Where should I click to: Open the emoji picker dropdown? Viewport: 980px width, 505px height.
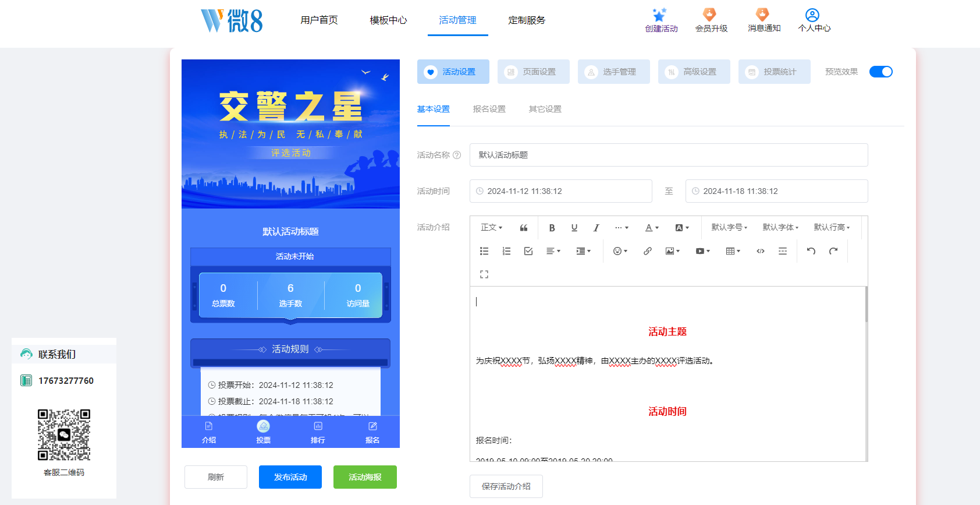pyautogui.click(x=620, y=251)
